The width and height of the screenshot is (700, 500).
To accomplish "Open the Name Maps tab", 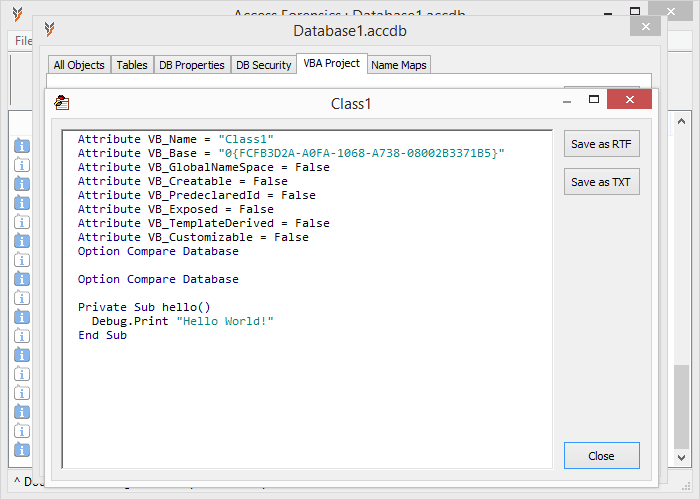I will pyautogui.click(x=399, y=65).
